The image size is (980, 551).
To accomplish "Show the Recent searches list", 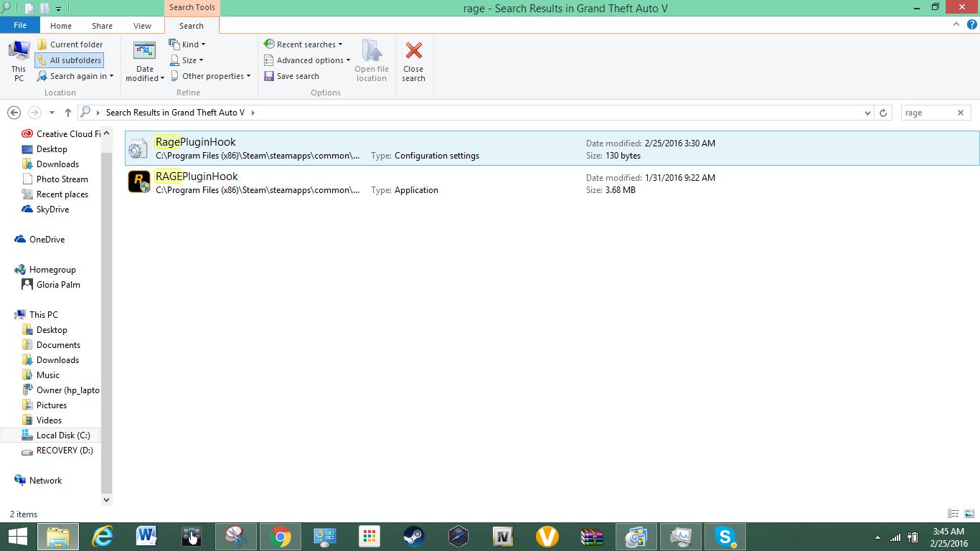I will click(x=303, y=44).
